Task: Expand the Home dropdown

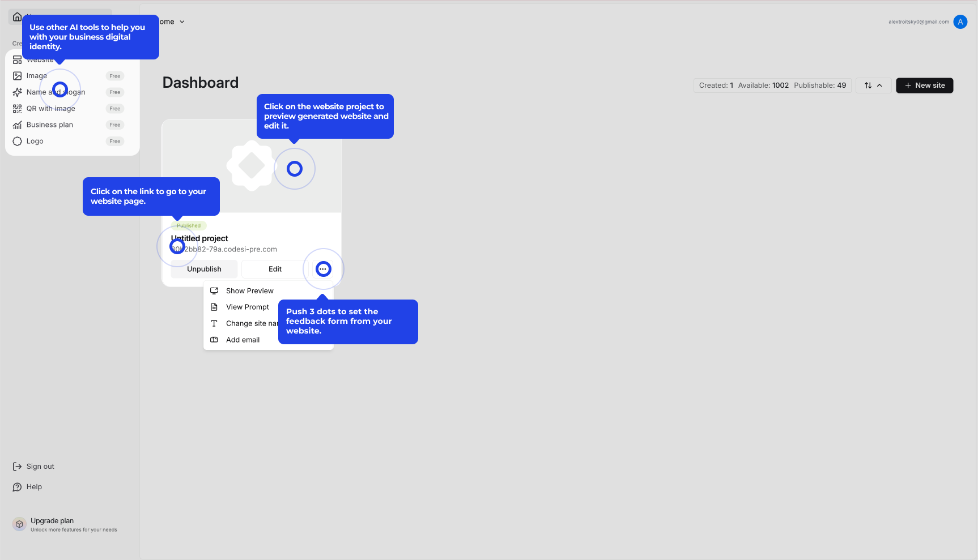Action: click(182, 22)
